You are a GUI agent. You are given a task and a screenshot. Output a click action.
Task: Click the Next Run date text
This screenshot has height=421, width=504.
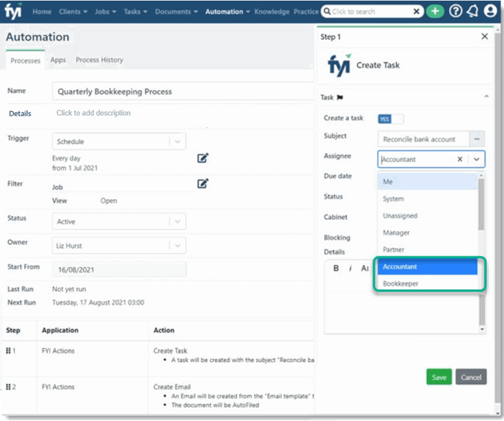click(98, 303)
